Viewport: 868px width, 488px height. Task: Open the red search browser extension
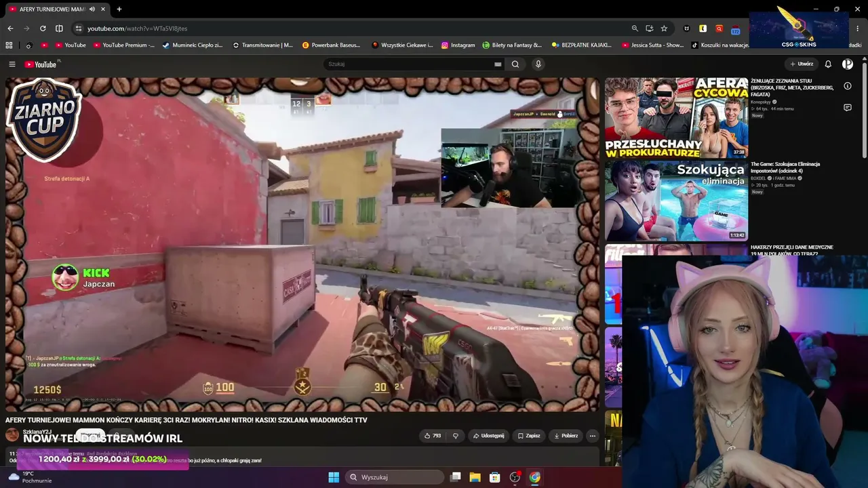click(x=719, y=28)
